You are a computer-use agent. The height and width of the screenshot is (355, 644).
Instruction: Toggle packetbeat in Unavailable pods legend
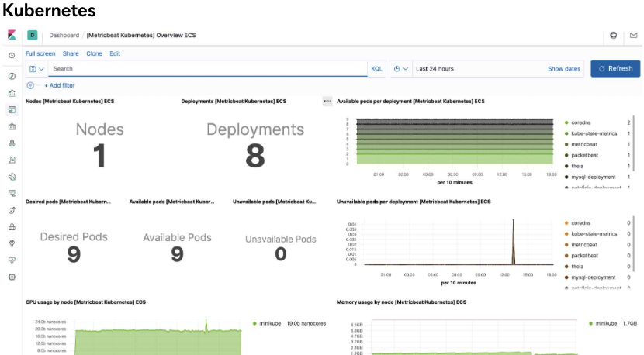pyautogui.click(x=584, y=256)
